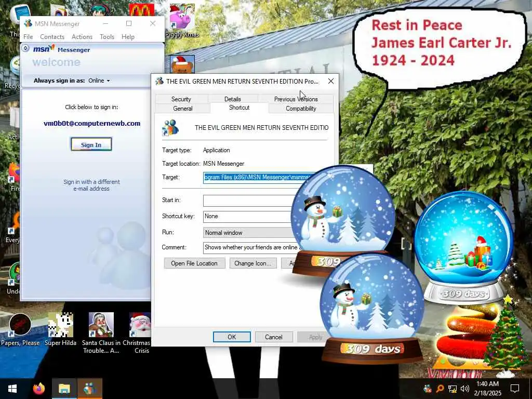Click the McDonald's logo desktop icon
532x399 pixels.
coord(141,10)
